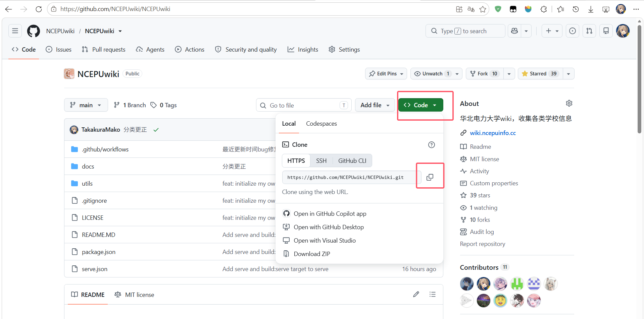Switch to the Issues tab
The image size is (644, 319).
(59, 50)
